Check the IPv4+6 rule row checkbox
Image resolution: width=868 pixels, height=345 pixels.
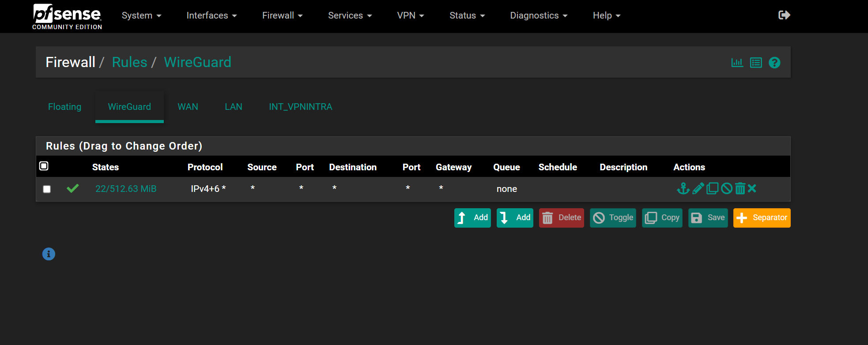[47, 189]
